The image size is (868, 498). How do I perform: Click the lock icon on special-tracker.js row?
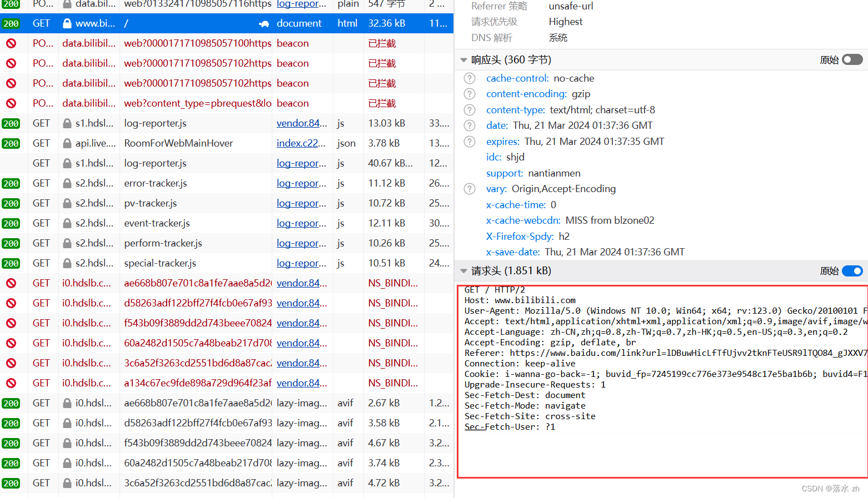(x=67, y=263)
